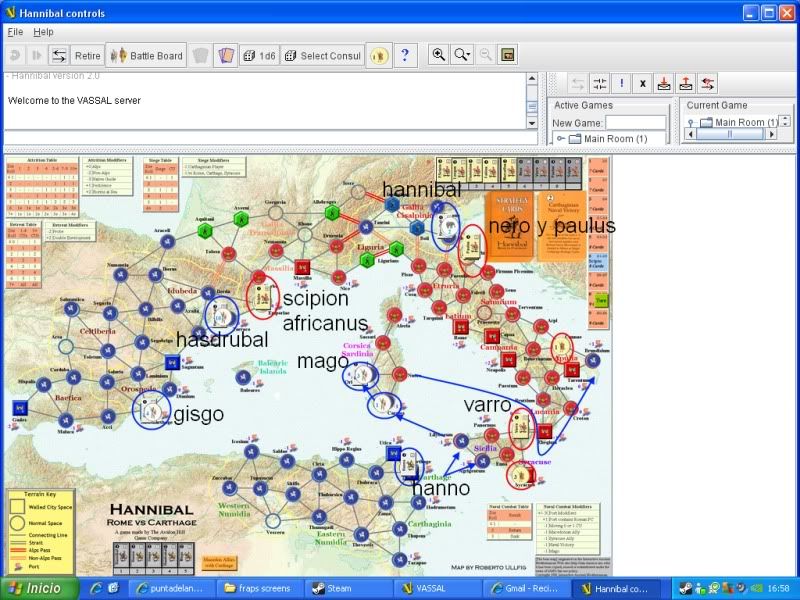Click the black X server panel button

[643, 84]
